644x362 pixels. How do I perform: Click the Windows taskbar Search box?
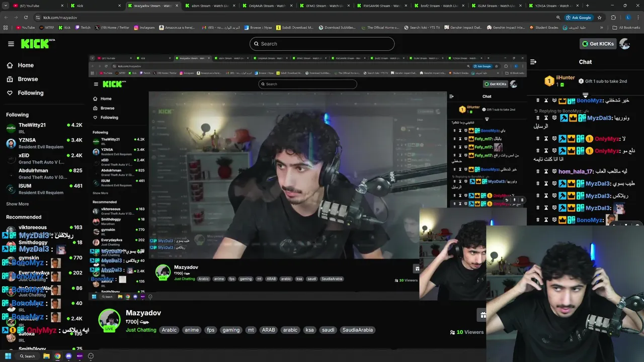click(27, 356)
